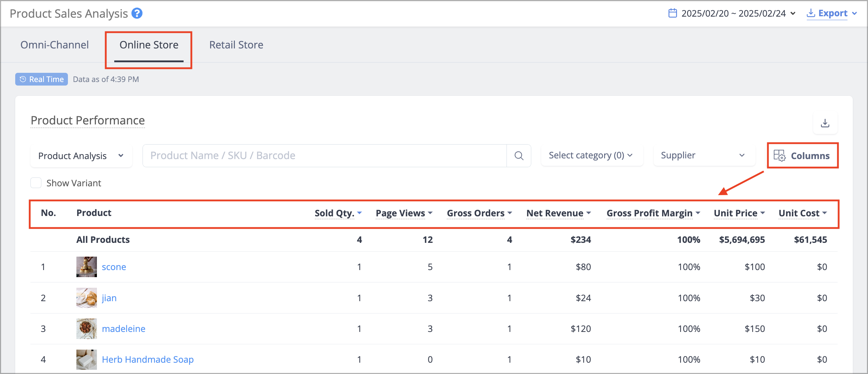Open the Supplier dropdown

click(x=704, y=156)
